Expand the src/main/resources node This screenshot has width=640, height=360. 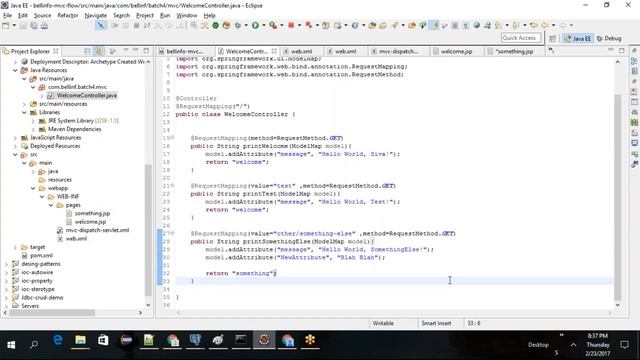pyautogui.click(x=24, y=104)
